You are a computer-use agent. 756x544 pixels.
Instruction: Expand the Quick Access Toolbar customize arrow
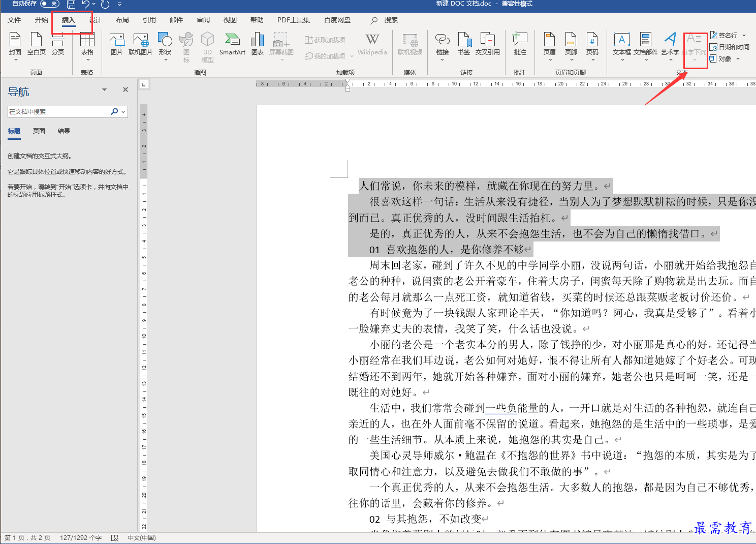tap(120, 4)
